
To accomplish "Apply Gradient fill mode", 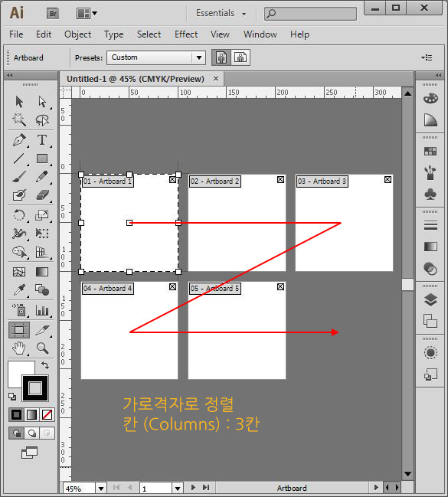I will pos(31,414).
